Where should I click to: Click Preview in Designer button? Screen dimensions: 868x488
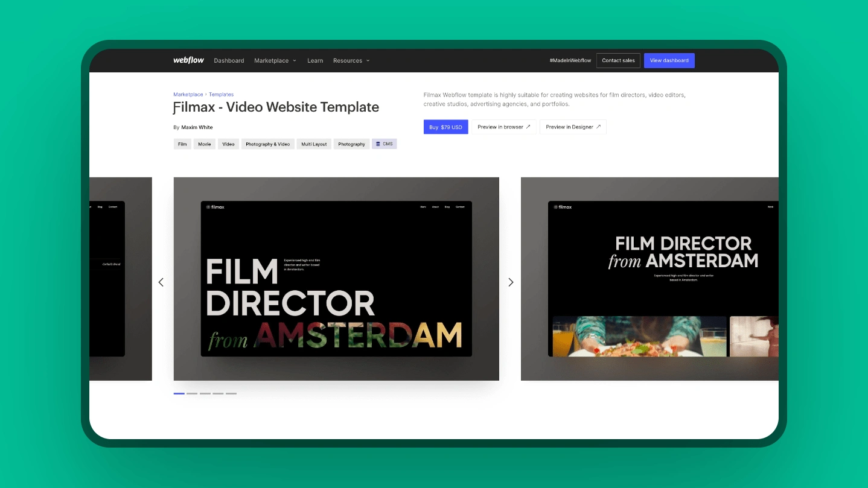[x=573, y=127]
